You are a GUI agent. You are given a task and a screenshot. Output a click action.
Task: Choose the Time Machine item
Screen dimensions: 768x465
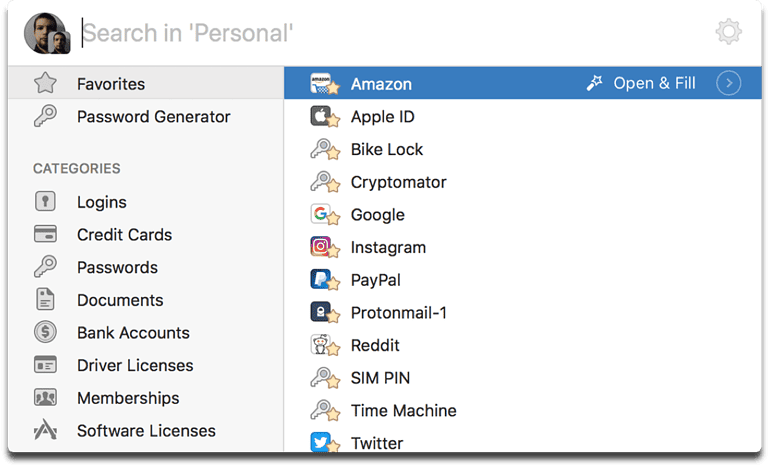point(403,411)
